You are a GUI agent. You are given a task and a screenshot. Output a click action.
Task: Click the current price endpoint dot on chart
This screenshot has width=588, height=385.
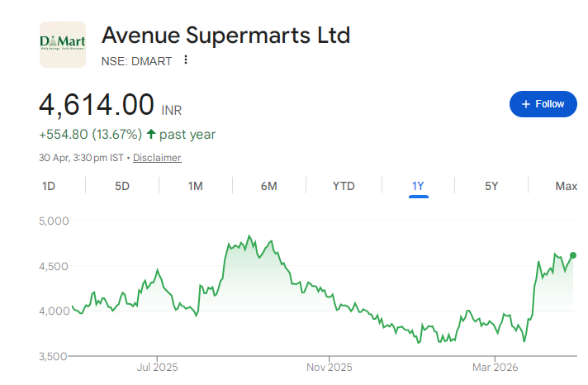click(573, 255)
